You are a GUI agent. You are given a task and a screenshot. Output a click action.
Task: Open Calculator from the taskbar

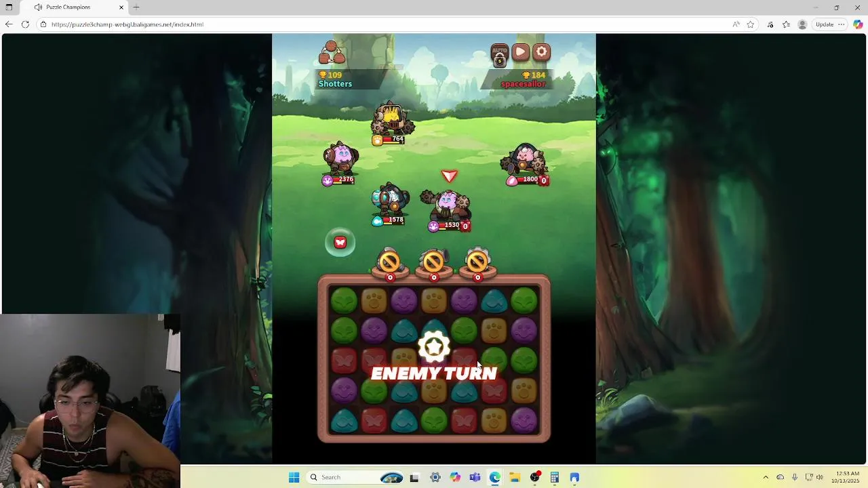click(555, 477)
